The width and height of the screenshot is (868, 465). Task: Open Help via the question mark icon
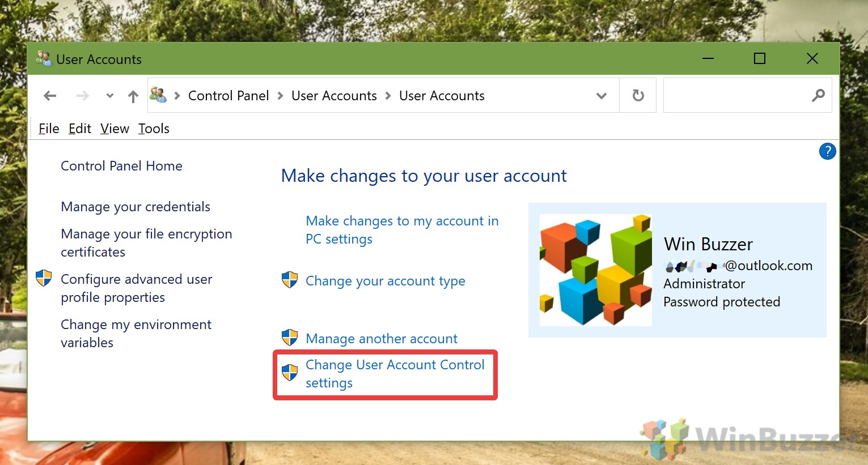[x=827, y=151]
